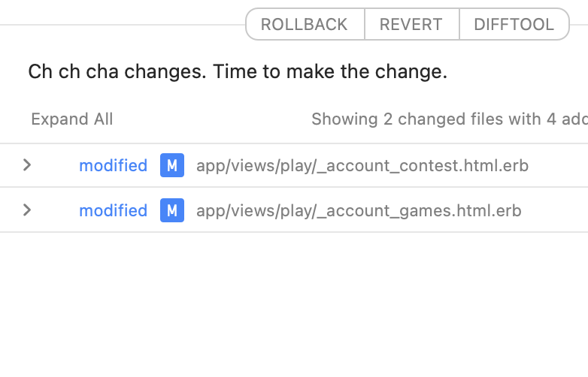The image size is (588, 377).
Task: Click the empty area below the file list
Action: click(293, 308)
